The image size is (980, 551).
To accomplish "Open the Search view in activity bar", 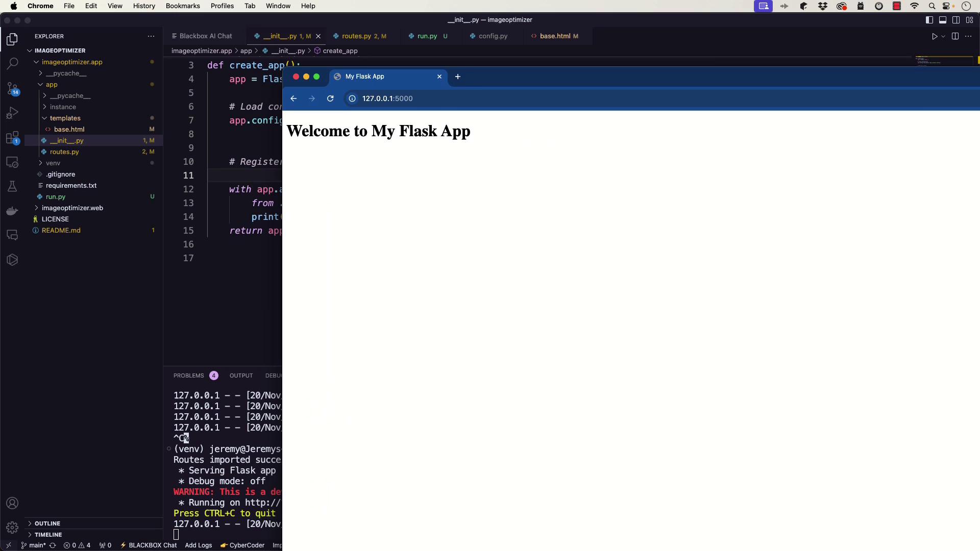I will [x=12, y=64].
